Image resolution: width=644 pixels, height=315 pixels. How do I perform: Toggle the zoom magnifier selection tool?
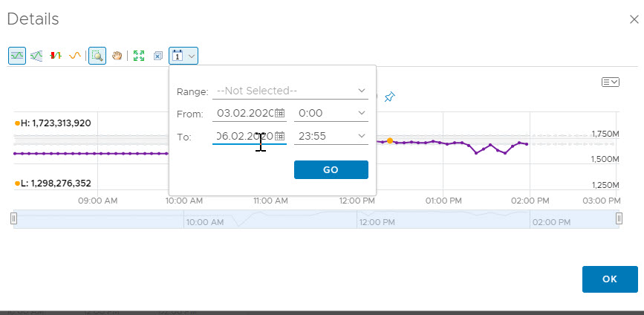click(97, 56)
